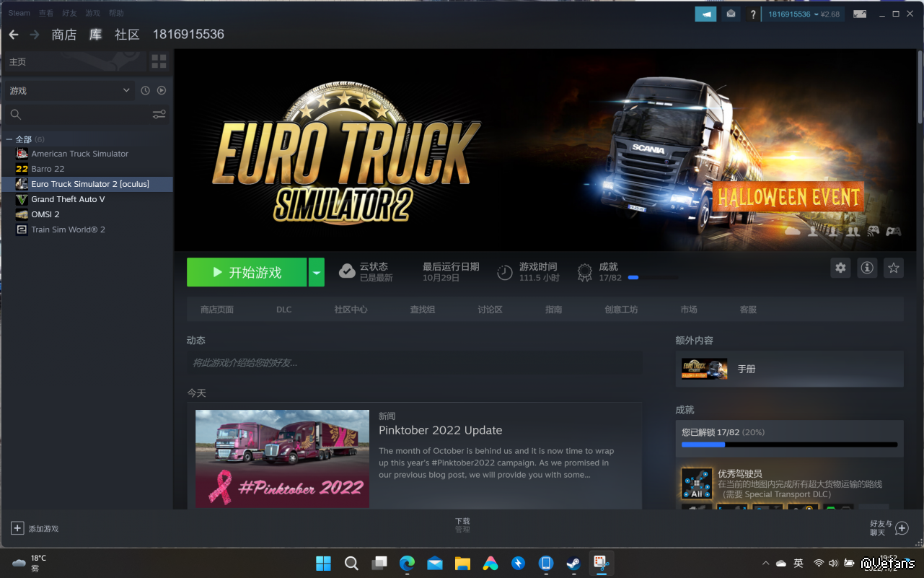924x578 pixels.
Task: Go forward with the right arrow
Action: (35, 34)
